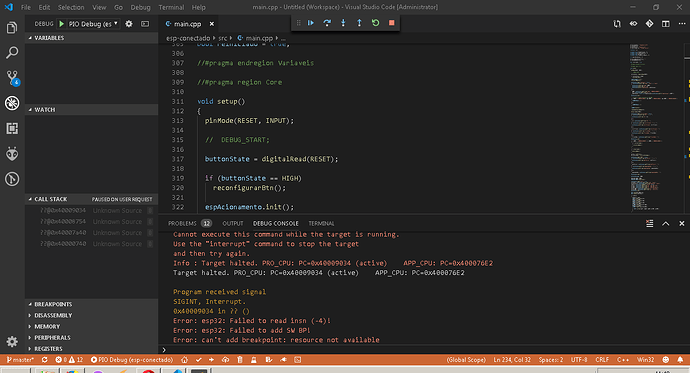Start debugging with green play button
690x373 pixels.
(x=62, y=24)
